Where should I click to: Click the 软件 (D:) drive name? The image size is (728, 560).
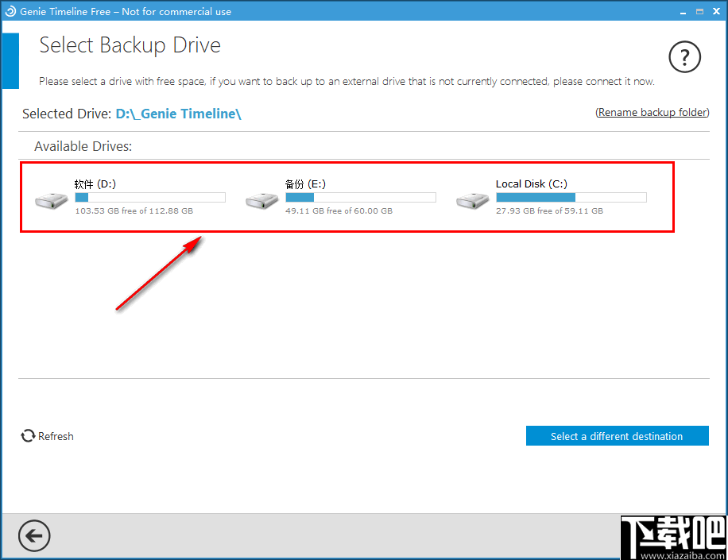tap(95, 184)
